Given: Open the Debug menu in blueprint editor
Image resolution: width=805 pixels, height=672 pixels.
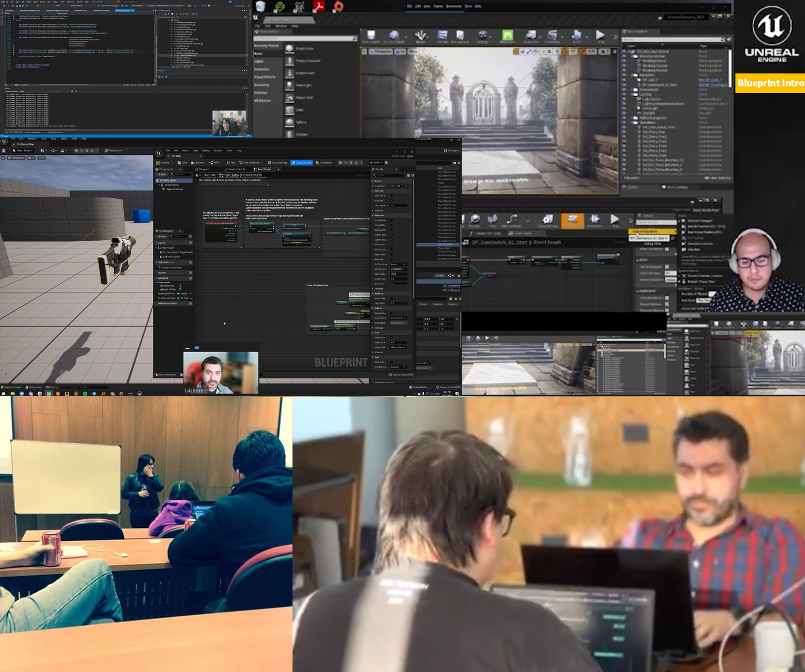Looking at the screenshot, I should point(206,150).
